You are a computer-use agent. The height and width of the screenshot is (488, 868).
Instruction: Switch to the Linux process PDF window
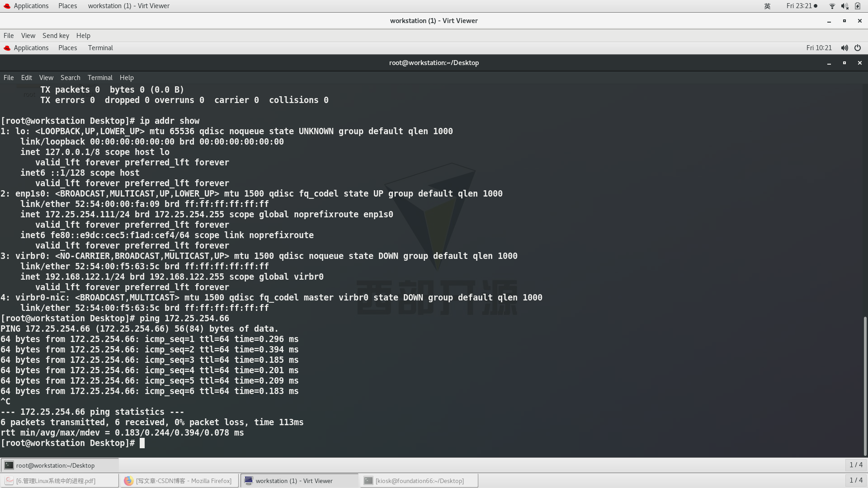point(56,481)
